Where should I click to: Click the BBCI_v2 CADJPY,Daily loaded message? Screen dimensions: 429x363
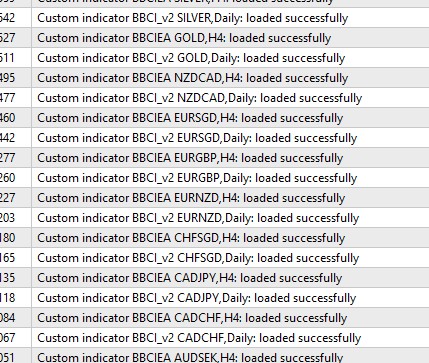click(197, 298)
